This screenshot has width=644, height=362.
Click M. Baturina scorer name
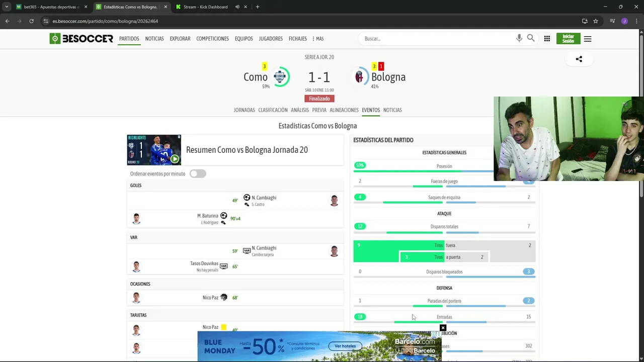tap(208, 216)
